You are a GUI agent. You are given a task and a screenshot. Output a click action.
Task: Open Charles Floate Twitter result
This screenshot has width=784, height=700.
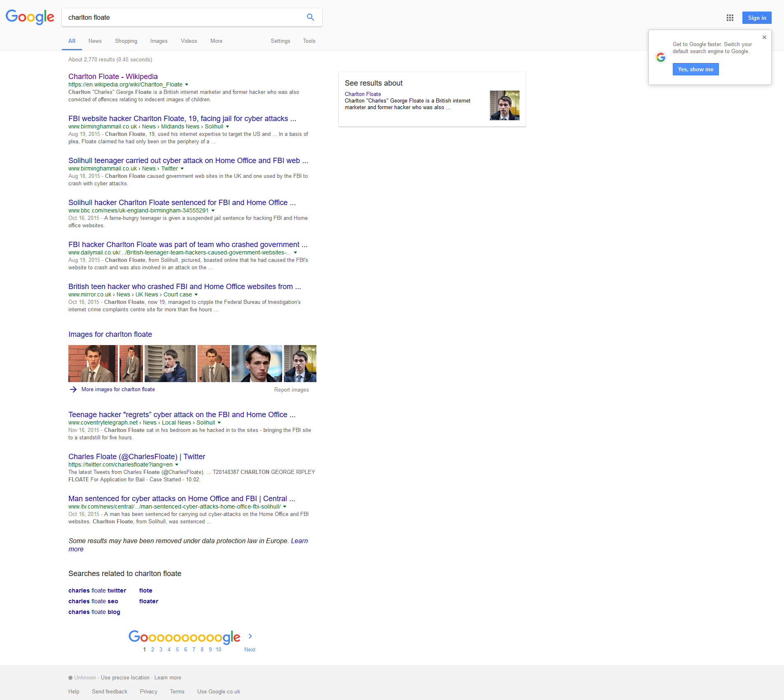point(137,457)
